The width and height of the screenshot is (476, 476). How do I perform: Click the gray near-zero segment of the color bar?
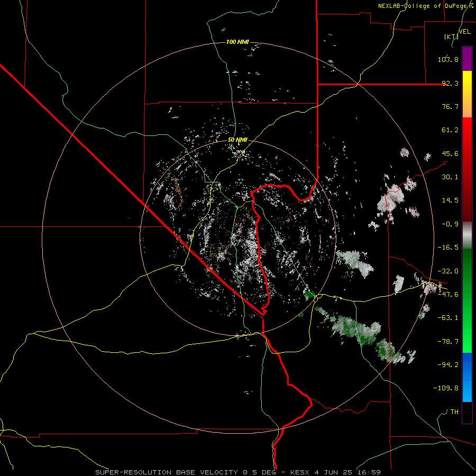point(467,235)
